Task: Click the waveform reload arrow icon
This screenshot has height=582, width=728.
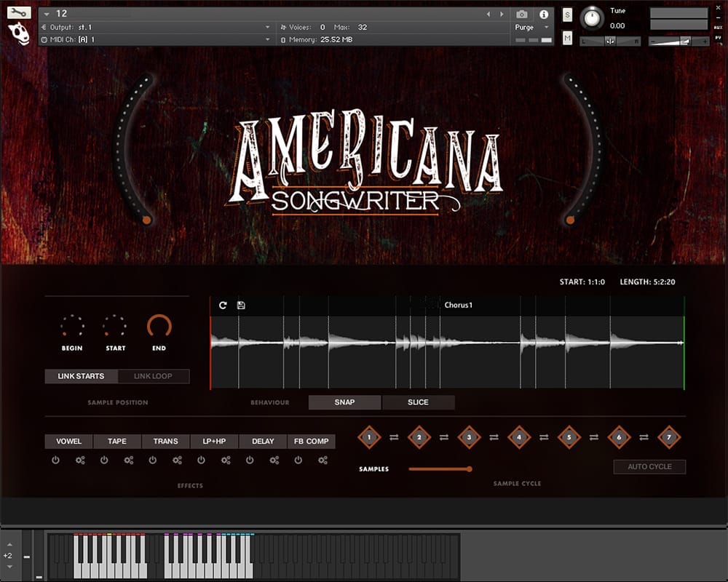Action: (223, 306)
